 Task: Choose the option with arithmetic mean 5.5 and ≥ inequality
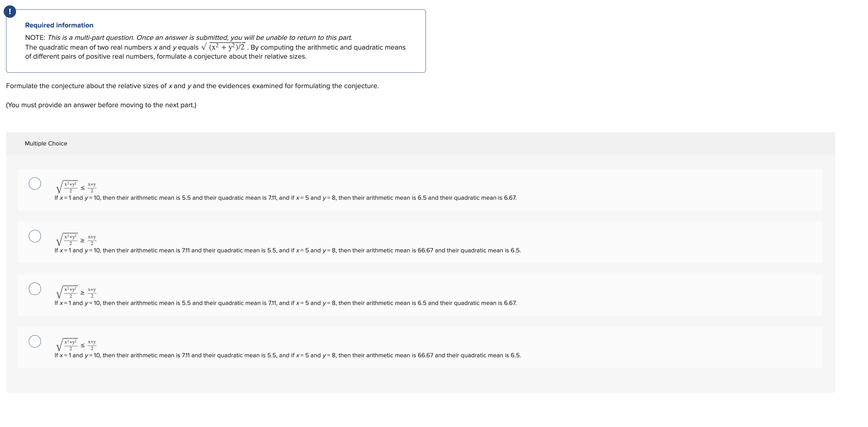point(74,291)
